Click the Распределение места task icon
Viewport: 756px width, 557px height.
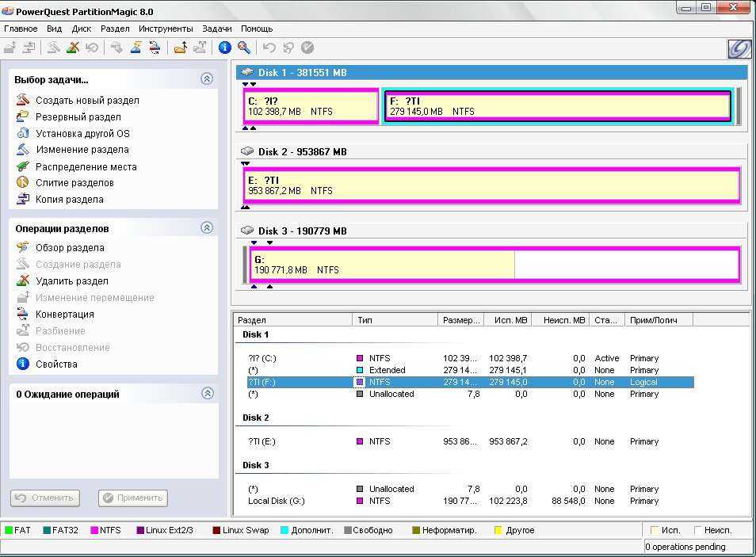tap(22, 166)
